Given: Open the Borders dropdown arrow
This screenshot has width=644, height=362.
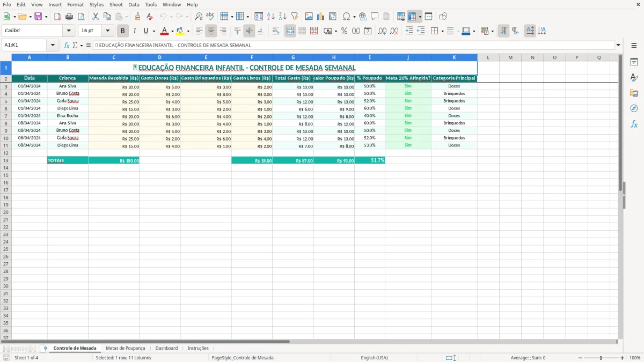Looking at the screenshot, I should click(x=442, y=31).
